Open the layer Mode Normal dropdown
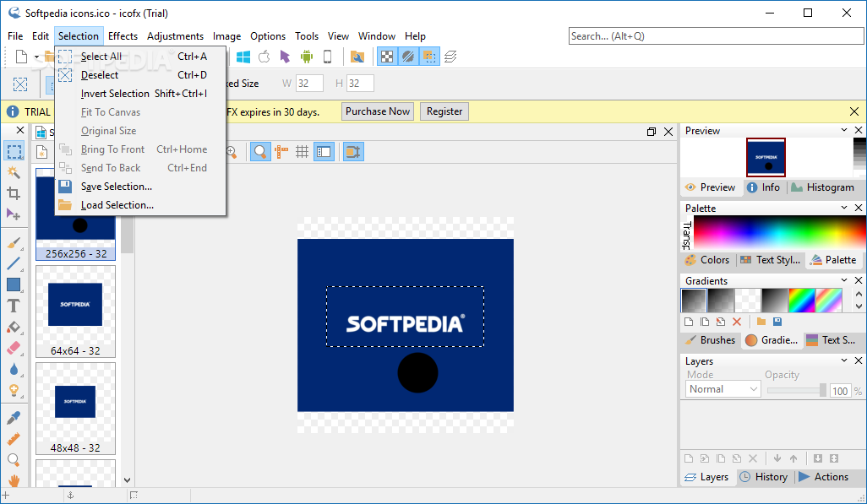 [722, 389]
